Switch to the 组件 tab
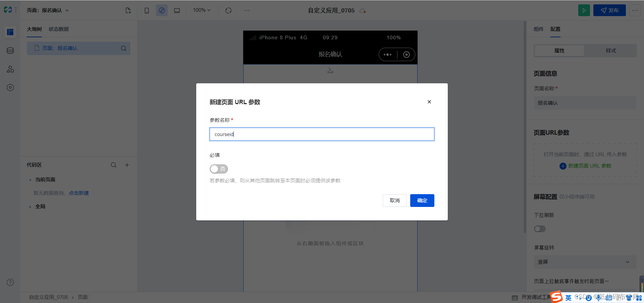The height and width of the screenshot is (303, 644). pos(539,29)
